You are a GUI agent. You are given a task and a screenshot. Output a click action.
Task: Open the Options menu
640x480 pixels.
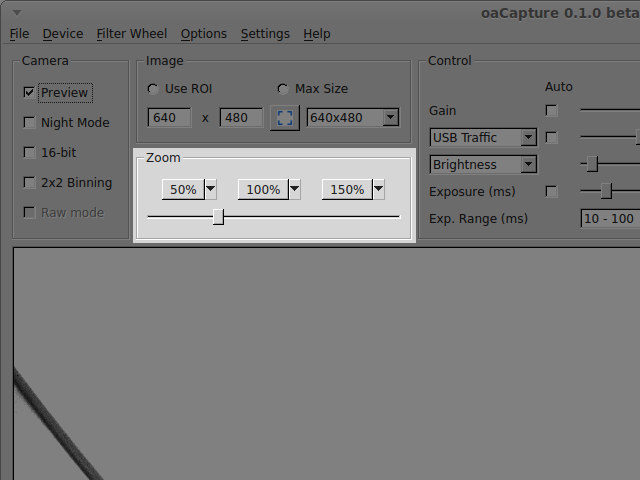(x=204, y=34)
